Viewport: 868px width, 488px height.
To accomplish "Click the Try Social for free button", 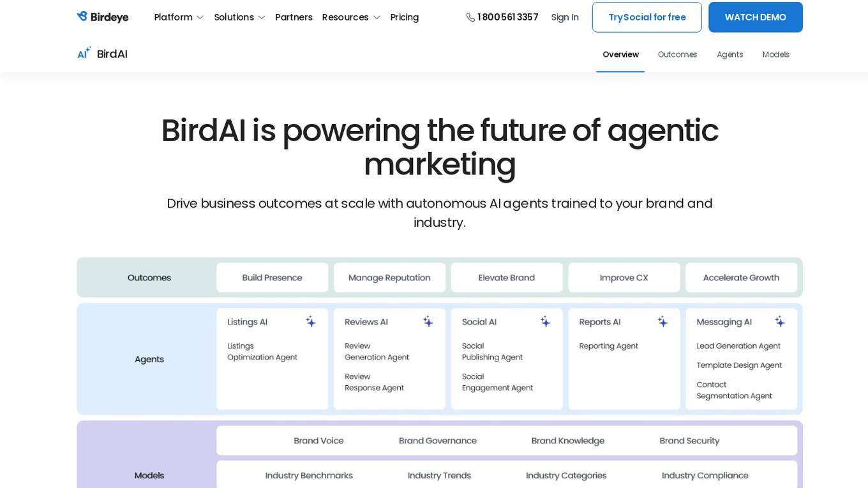I will (x=647, y=17).
